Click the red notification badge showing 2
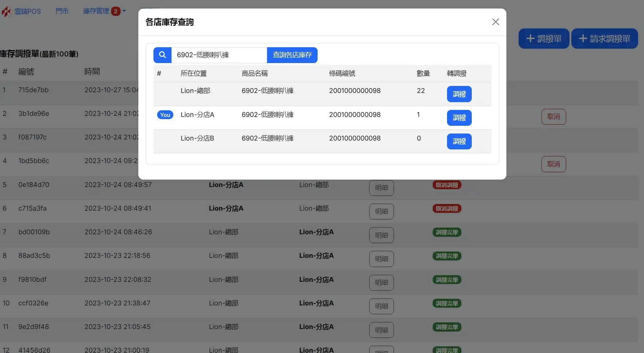644x353 pixels. (115, 11)
